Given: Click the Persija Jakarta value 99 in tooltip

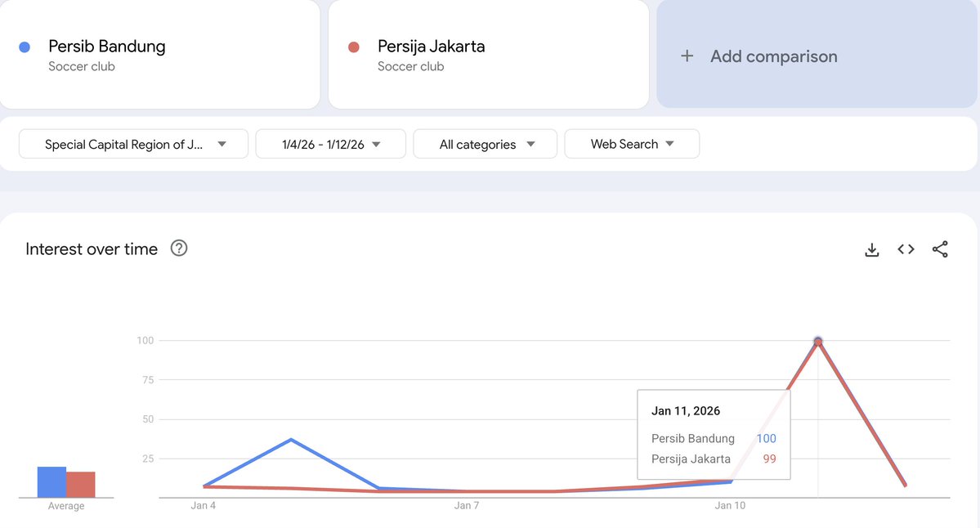Looking at the screenshot, I should tap(769, 459).
